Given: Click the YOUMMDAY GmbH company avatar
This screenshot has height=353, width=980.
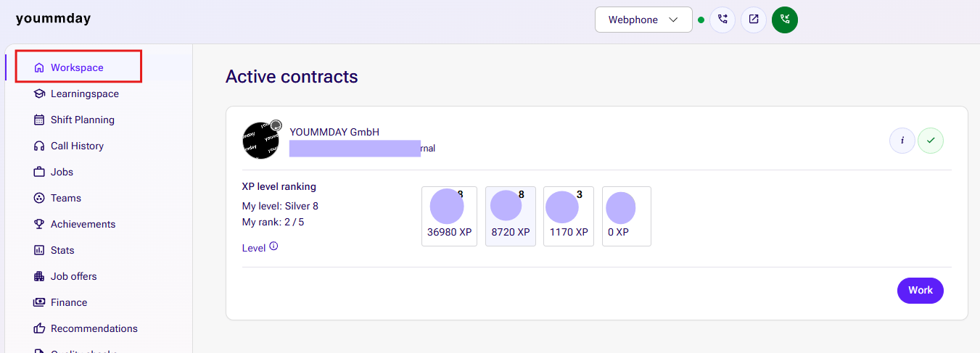Looking at the screenshot, I should pyautogui.click(x=261, y=141).
